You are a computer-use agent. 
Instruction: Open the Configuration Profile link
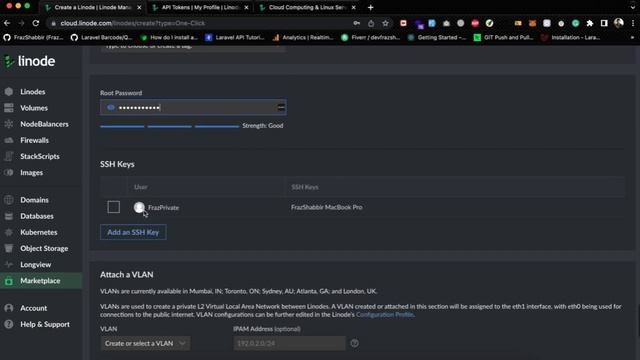pos(385,315)
